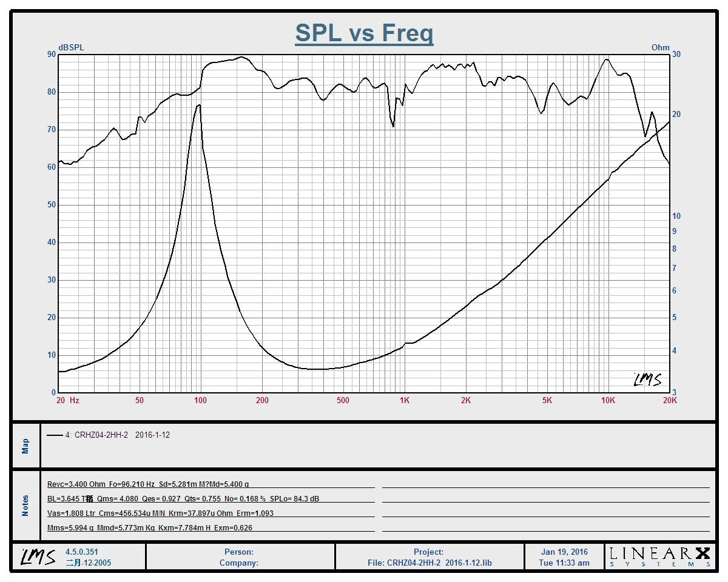728x582 pixels.
Task: Click the BL=3.645 notes line
Action: click(x=183, y=499)
